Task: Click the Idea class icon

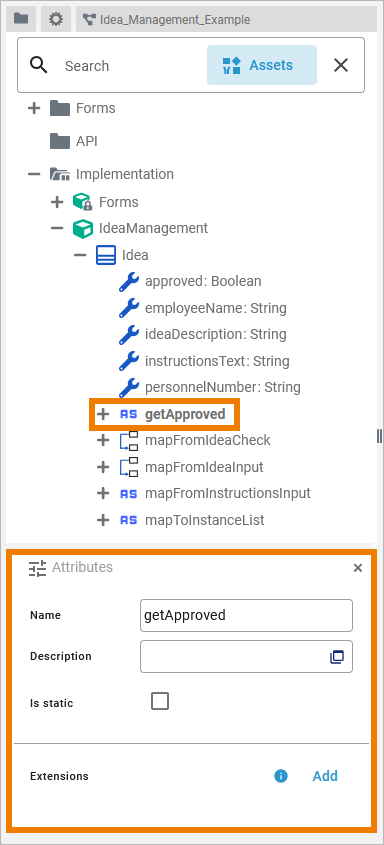Action: point(106,255)
